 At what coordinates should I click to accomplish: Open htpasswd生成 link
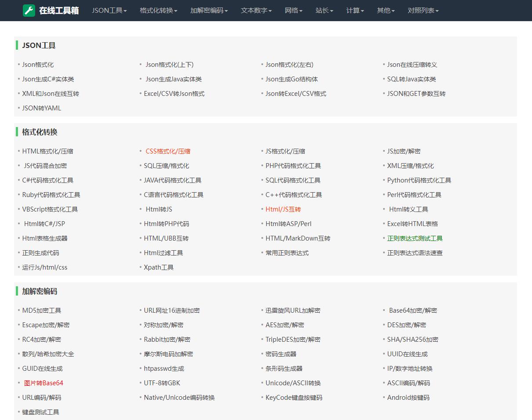click(x=164, y=369)
